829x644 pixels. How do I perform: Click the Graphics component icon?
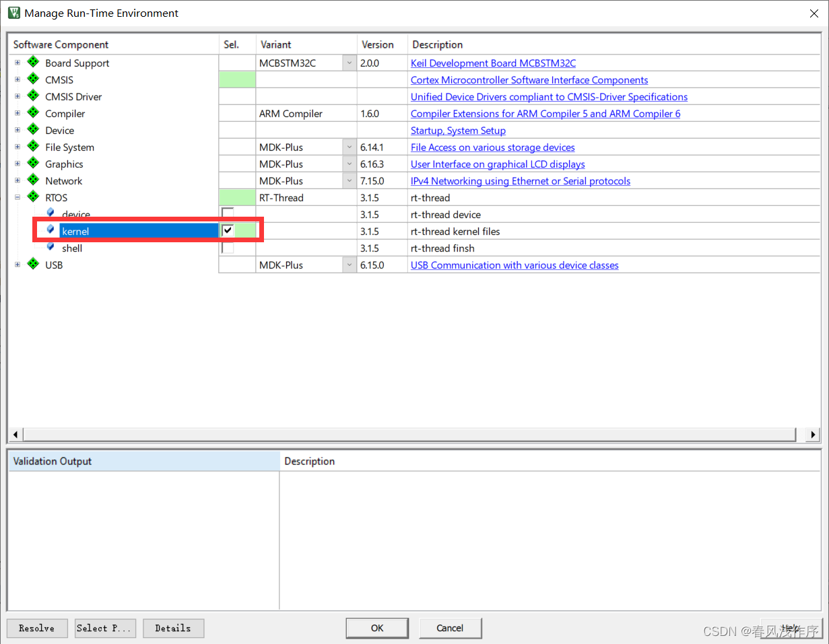click(33, 164)
